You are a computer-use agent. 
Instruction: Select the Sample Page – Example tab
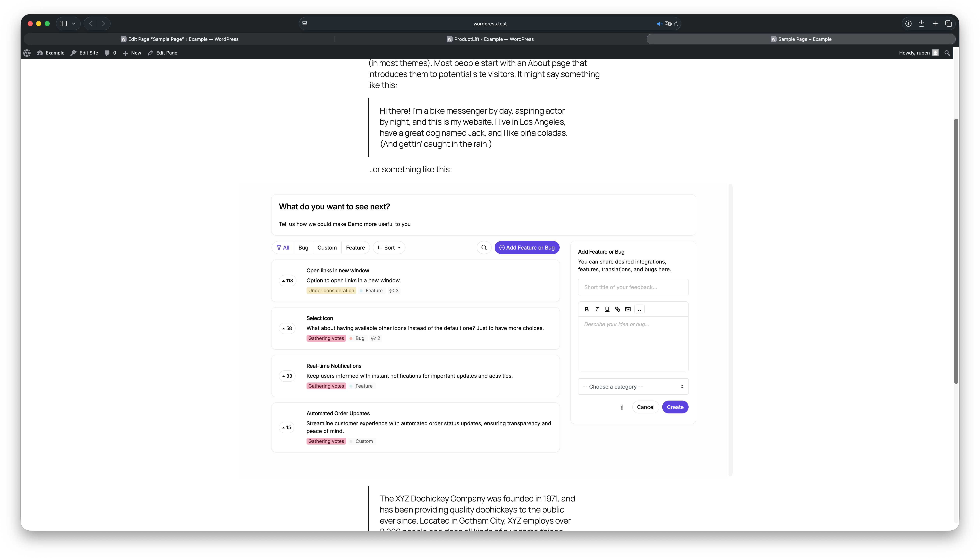tap(801, 39)
